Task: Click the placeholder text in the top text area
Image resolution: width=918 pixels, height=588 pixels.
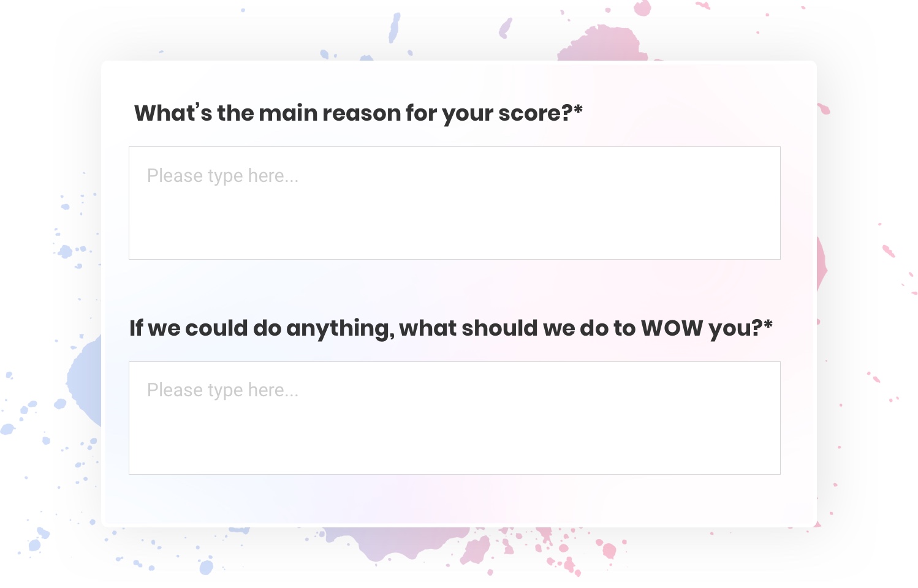Action: coord(223,176)
